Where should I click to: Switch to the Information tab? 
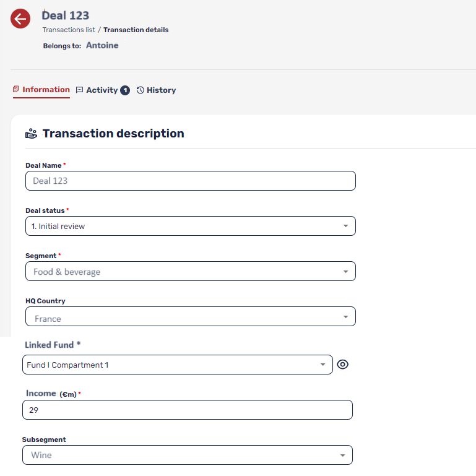pos(46,90)
